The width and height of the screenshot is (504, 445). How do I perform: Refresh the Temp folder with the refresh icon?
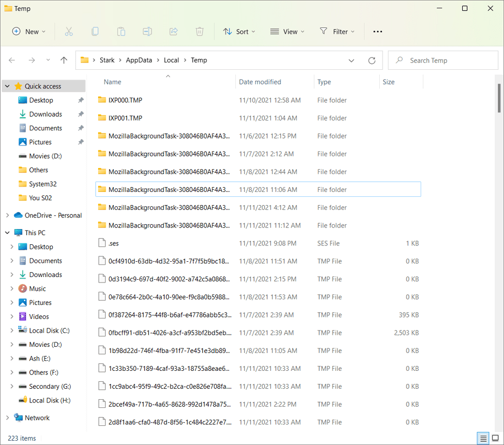[x=372, y=60]
